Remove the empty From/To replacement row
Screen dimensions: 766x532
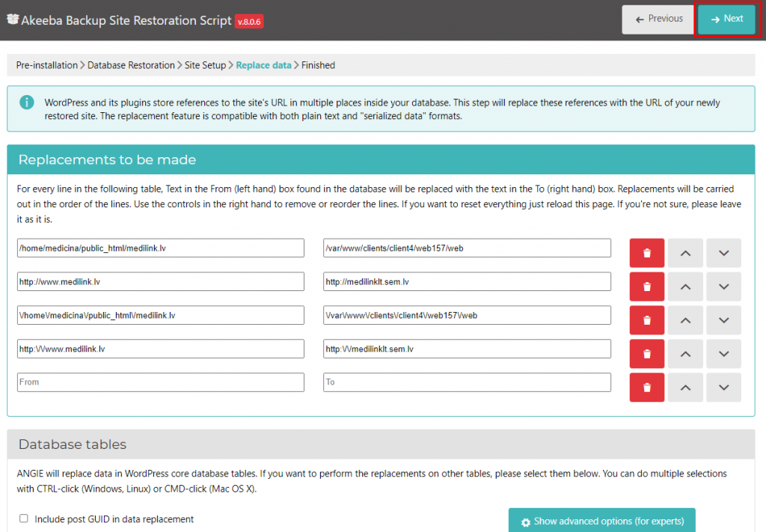point(647,388)
